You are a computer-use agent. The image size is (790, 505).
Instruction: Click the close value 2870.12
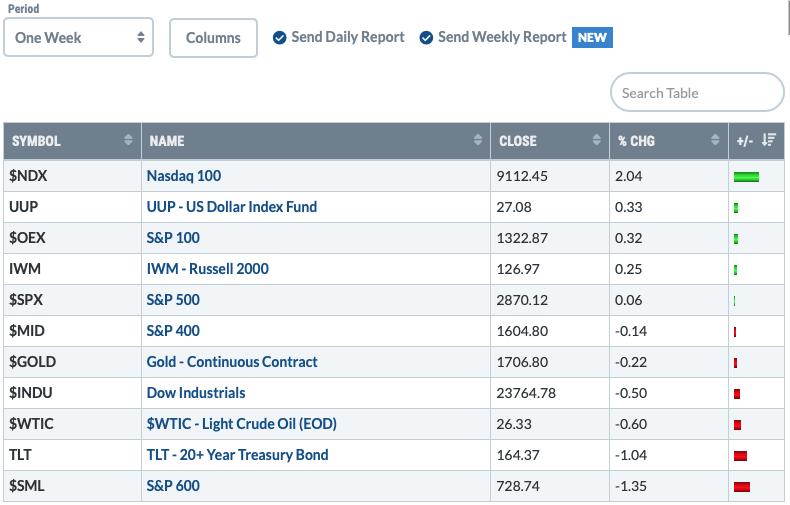pos(522,300)
